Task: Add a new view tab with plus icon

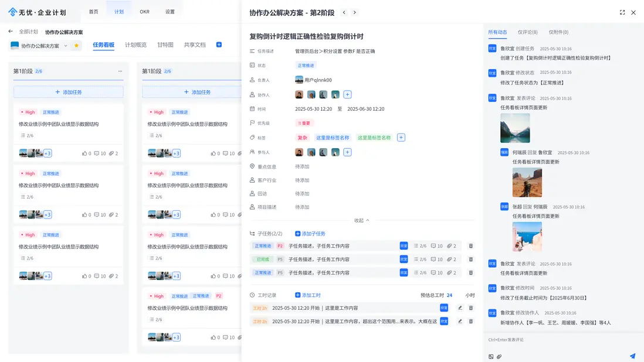Action: tap(219, 45)
